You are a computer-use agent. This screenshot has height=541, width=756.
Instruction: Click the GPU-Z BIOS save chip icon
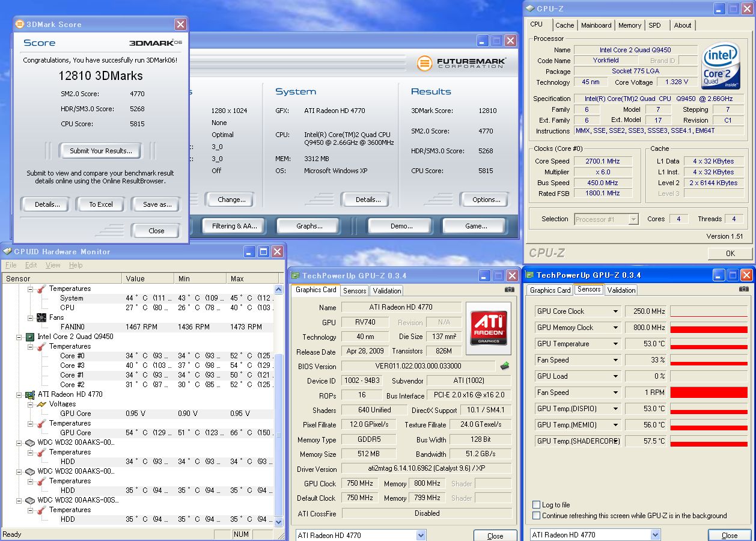tap(505, 365)
